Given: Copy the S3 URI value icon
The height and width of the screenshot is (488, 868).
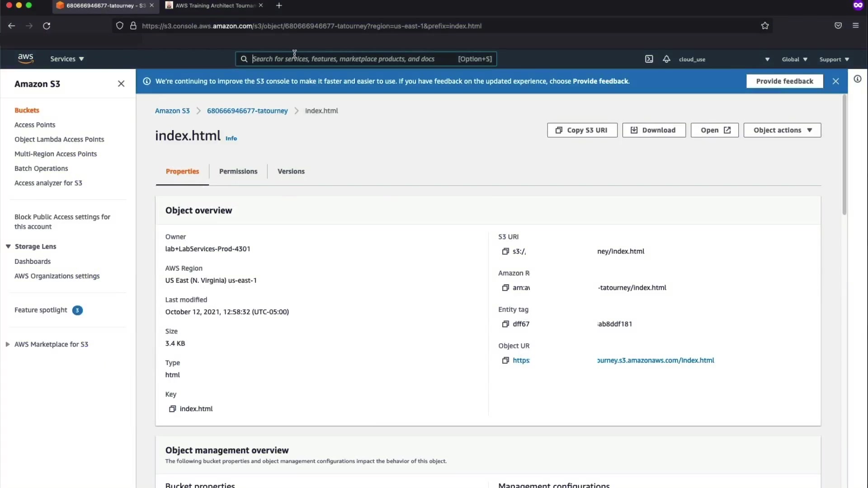Looking at the screenshot, I should click(x=505, y=252).
